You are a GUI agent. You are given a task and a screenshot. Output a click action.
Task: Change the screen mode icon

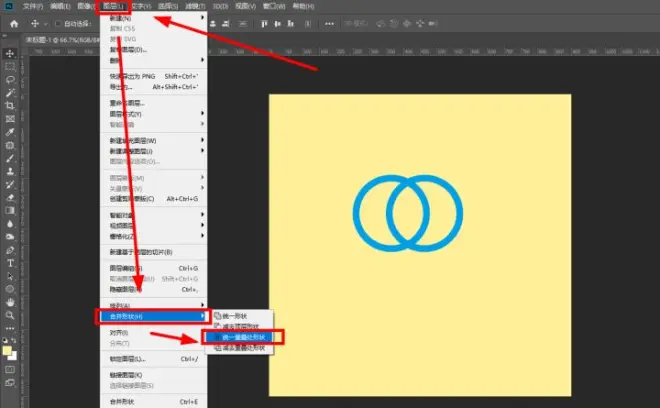(x=10, y=383)
